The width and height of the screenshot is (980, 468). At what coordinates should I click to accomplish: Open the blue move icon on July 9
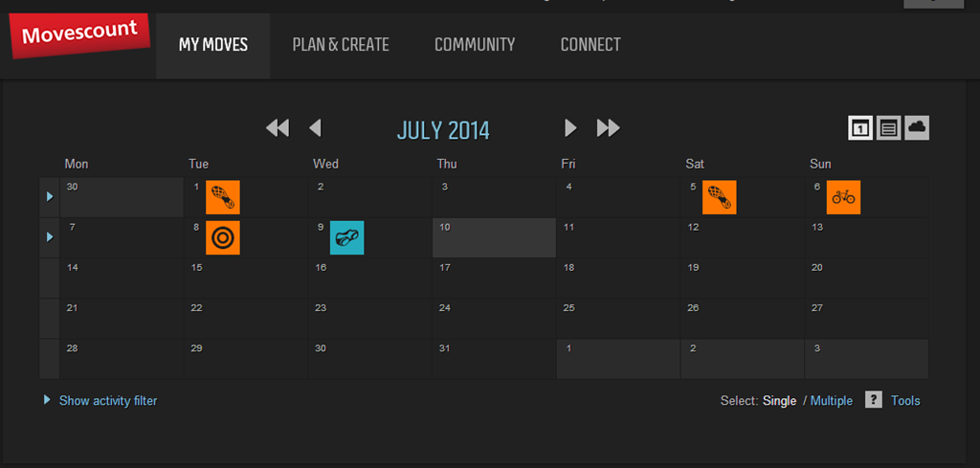coord(346,238)
